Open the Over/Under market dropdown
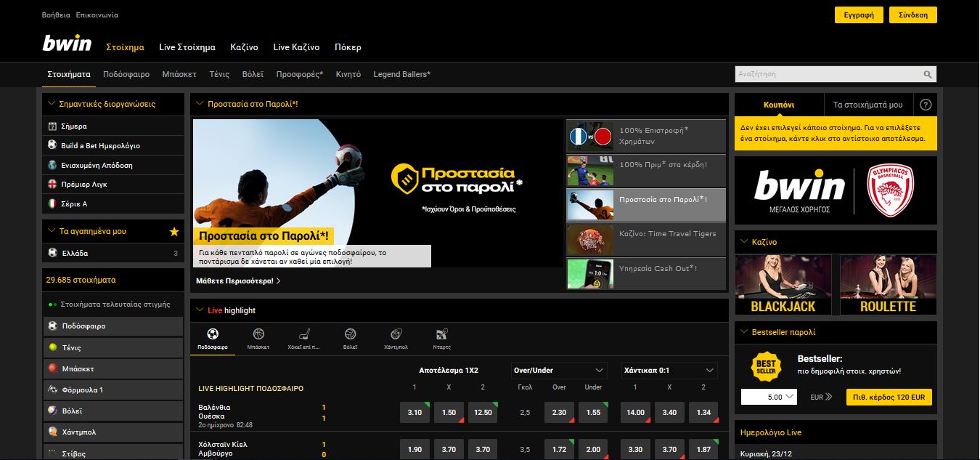Screen dimensions: 980x460 (x=558, y=370)
